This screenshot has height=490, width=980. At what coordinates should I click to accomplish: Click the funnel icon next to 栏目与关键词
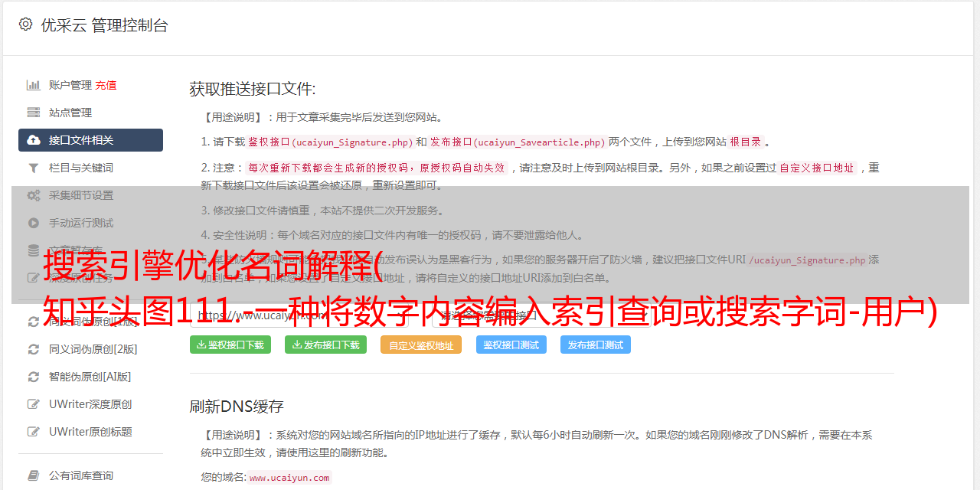(34, 168)
